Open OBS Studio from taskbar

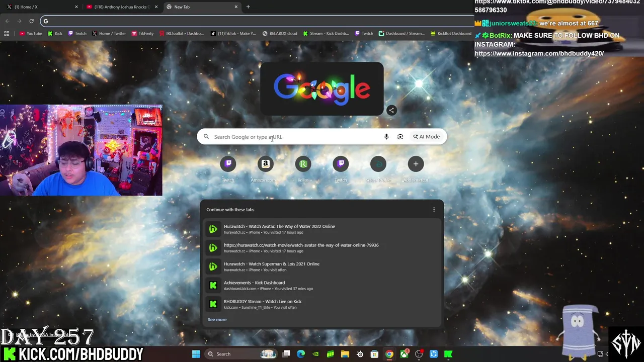coord(419,354)
